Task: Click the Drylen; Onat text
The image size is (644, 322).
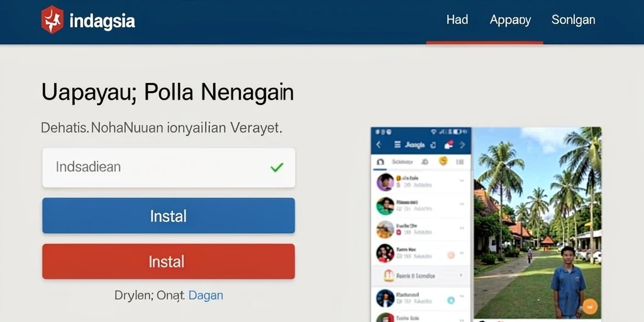Action: pyautogui.click(x=150, y=296)
